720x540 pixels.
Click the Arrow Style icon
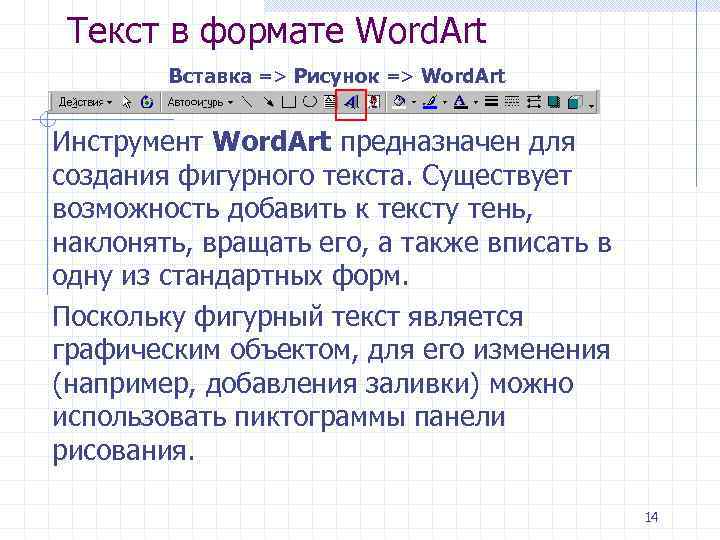click(x=533, y=102)
